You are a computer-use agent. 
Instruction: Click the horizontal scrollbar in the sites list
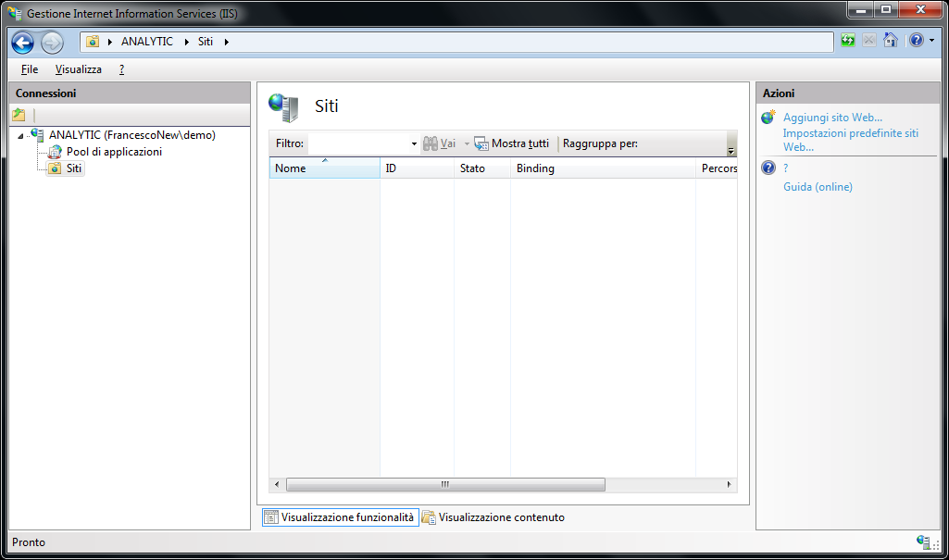point(444,484)
